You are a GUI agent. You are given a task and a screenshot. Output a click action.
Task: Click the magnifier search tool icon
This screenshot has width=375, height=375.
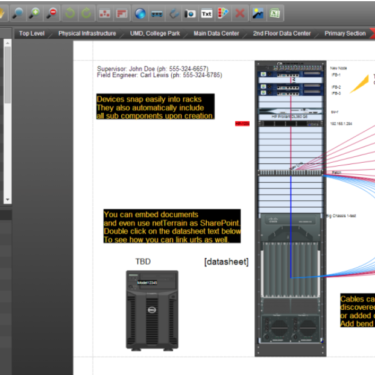click(x=18, y=13)
